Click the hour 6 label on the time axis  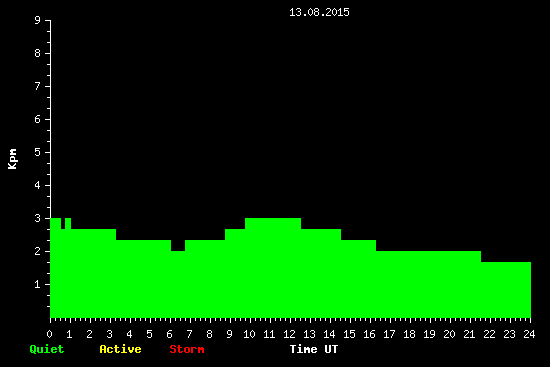(x=169, y=334)
